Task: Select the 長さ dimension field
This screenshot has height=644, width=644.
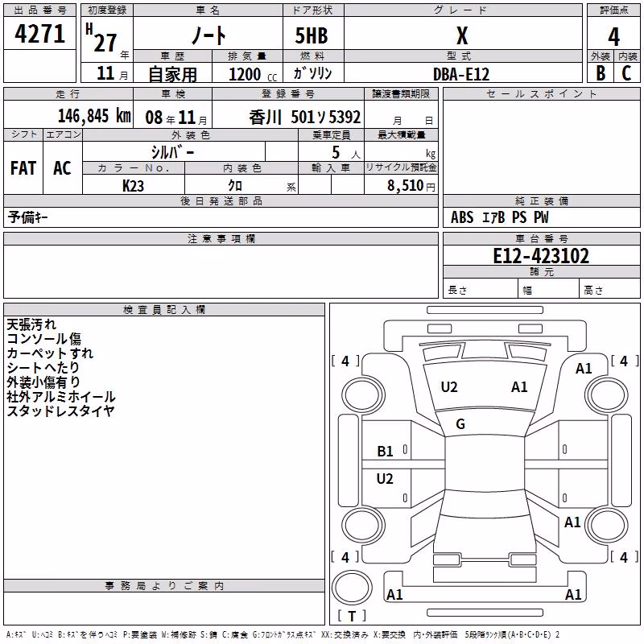Action: 481,288
